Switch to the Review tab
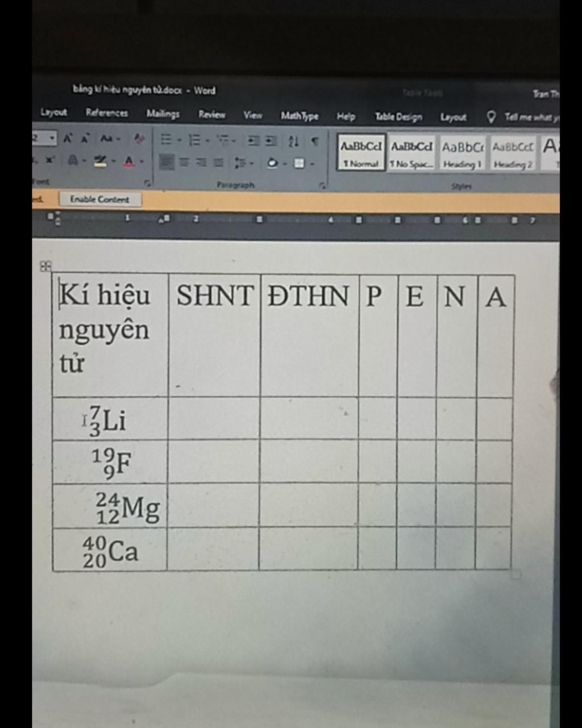582x728 pixels. tap(212, 115)
